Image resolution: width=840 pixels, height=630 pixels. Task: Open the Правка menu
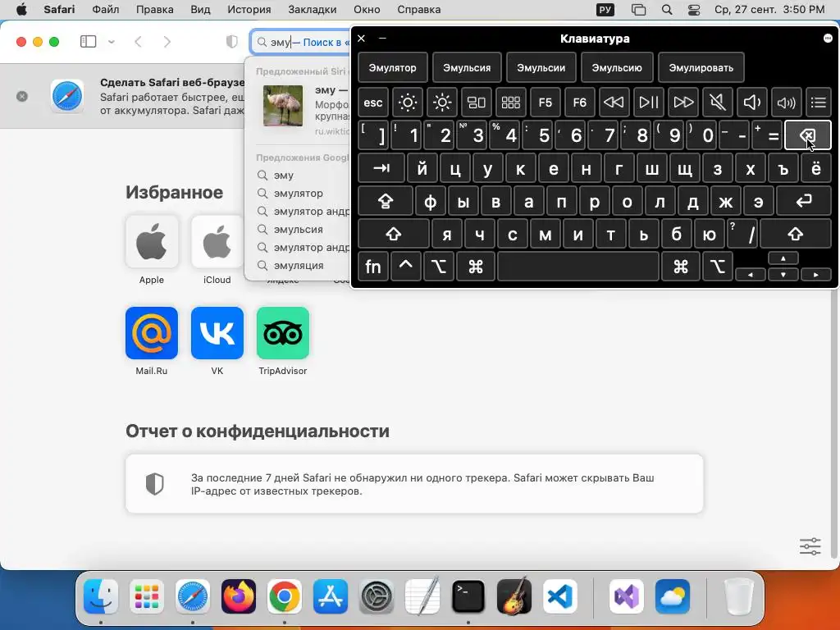(x=154, y=10)
